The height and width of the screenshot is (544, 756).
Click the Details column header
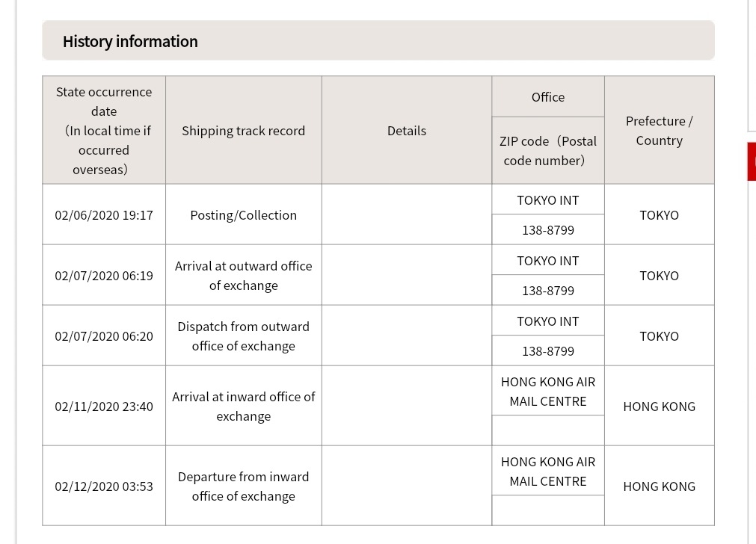tap(407, 130)
